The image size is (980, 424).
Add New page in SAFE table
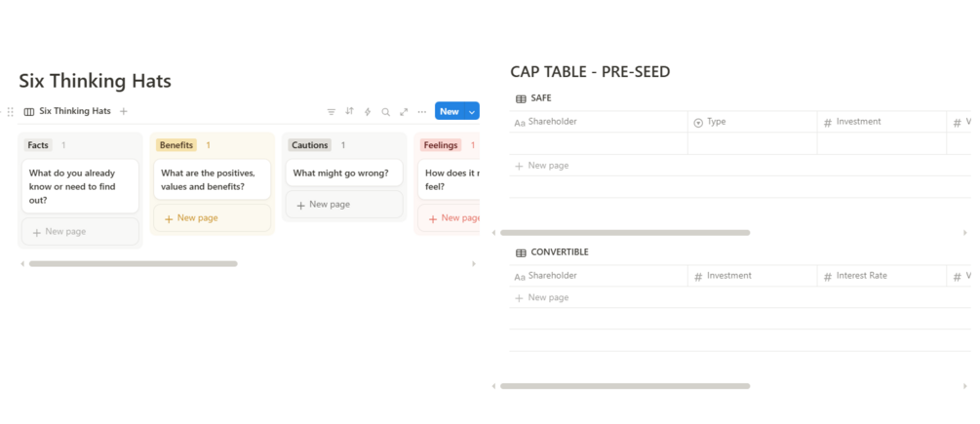[548, 166]
